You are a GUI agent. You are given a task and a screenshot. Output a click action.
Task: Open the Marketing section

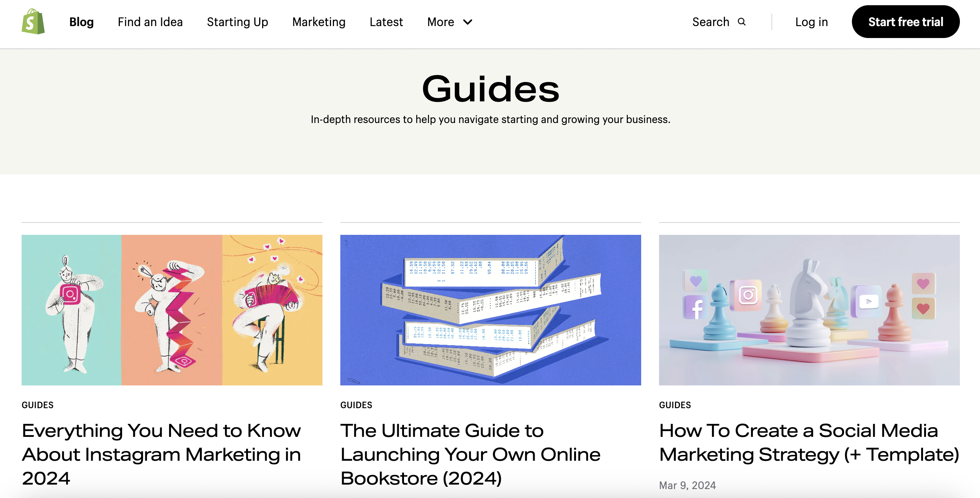click(319, 22)
